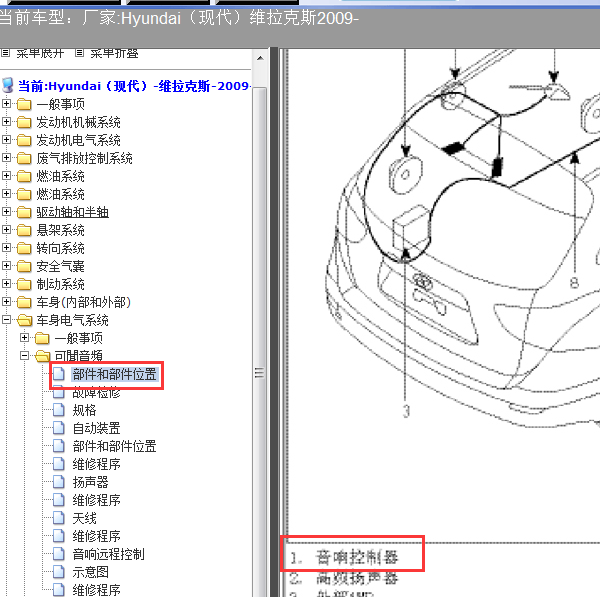Viewport: 600px width, 597px height.
Task: Open the 扬声器 page
Action: coord(90,482)
